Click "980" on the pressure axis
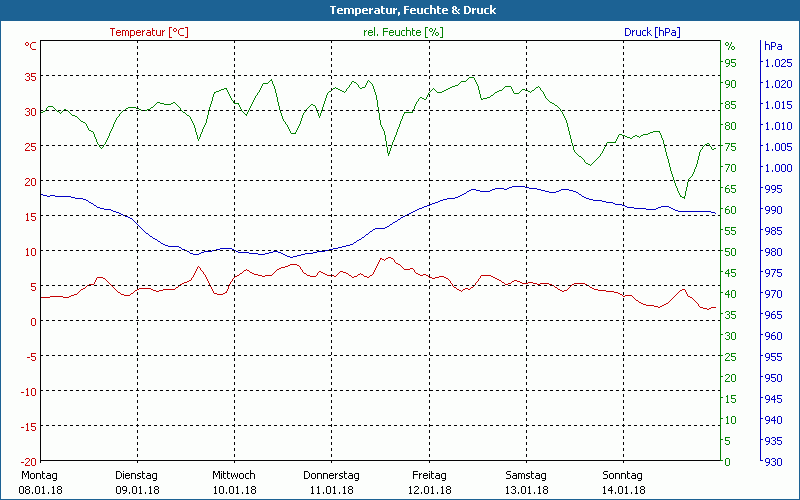Viewport: 800px width, 500px height. [x=773, y=252]
